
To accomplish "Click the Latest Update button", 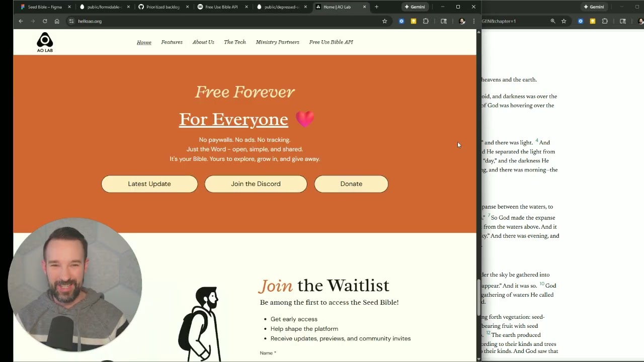I will coord(149,184).
